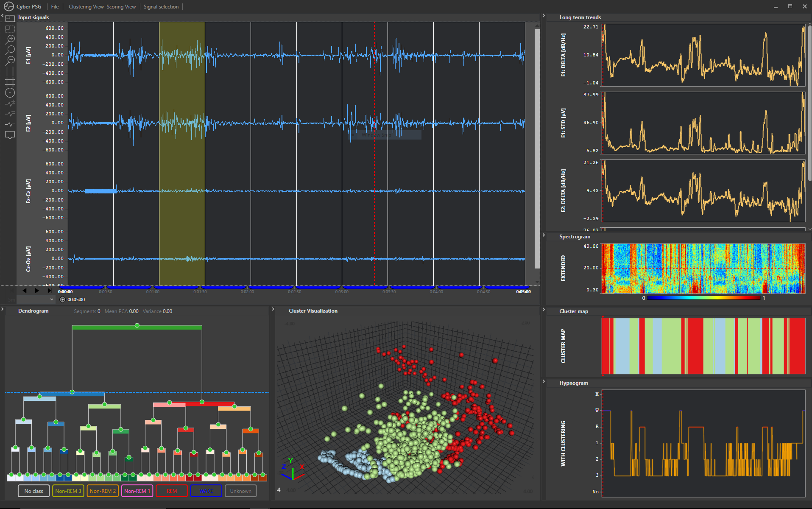Click the signal waveform icon in sidebar
The height and width of the screenshot is (509, 812).
(10, 125)
